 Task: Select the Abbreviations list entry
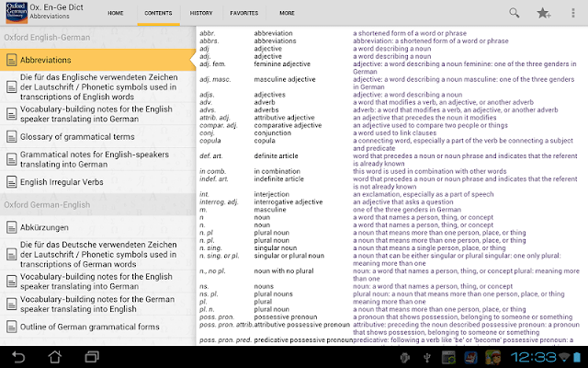click(x=97, y=60)
